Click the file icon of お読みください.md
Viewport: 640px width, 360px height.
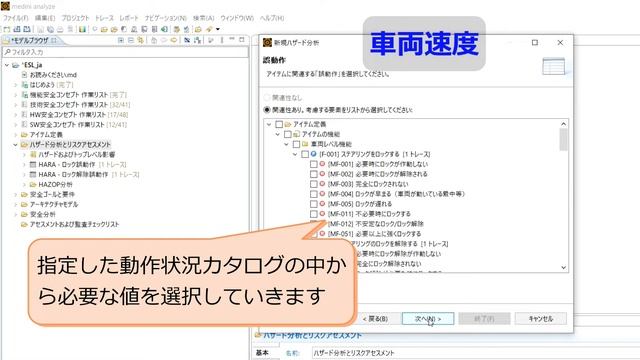click(24, 75)
